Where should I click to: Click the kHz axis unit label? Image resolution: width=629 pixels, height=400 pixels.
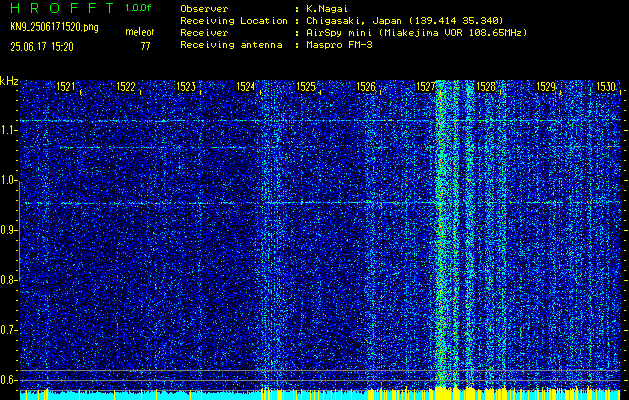(x=9, y=81)
